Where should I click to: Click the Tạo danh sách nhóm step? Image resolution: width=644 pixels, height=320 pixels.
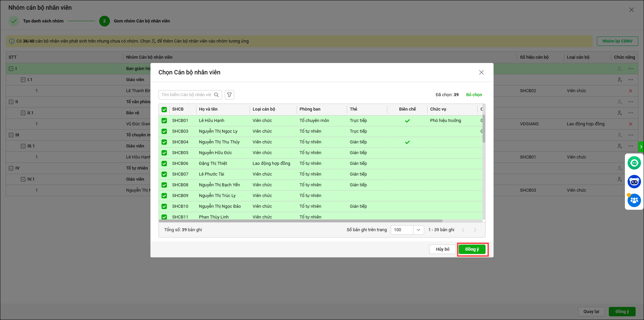point(43,21)
